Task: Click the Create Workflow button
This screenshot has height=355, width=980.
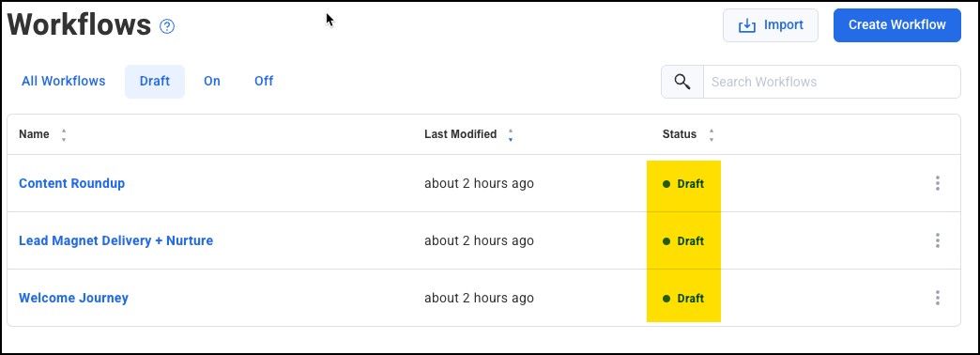Action: click(896, 25)
